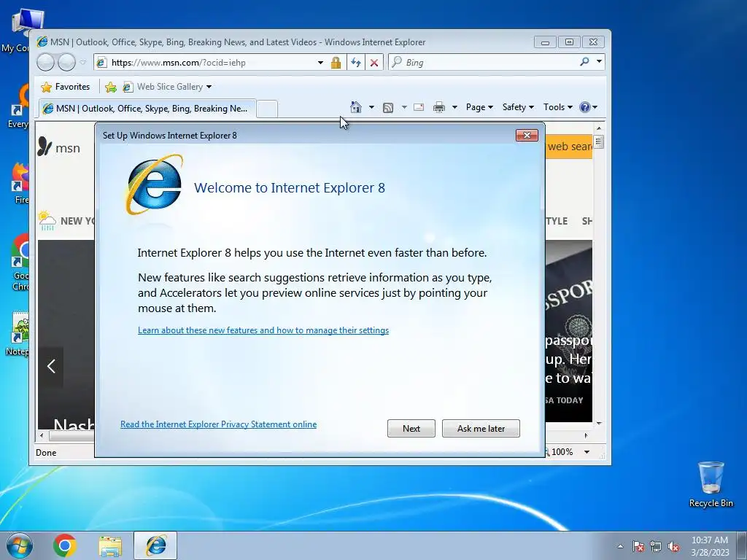This screenshot has width=747, height=560.
Task: Click Add to Favorites Bar icon
Action: [x=111, y=87]
